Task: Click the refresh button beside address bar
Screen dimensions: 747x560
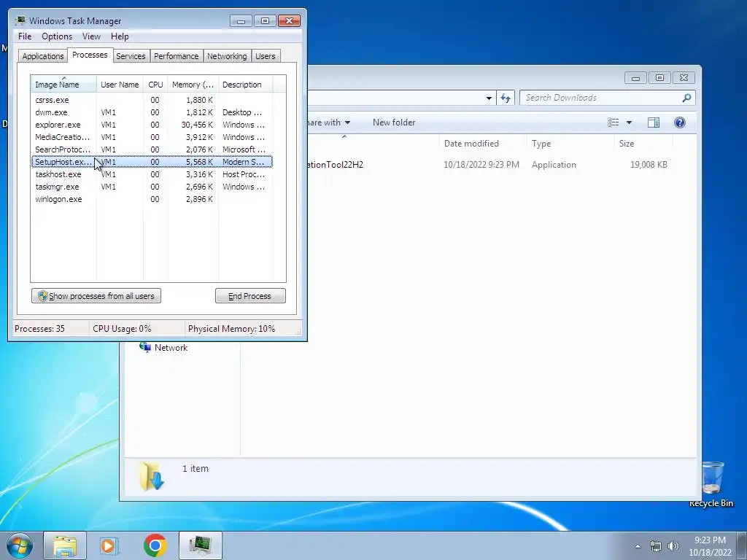Action: (x=506, y=98)
